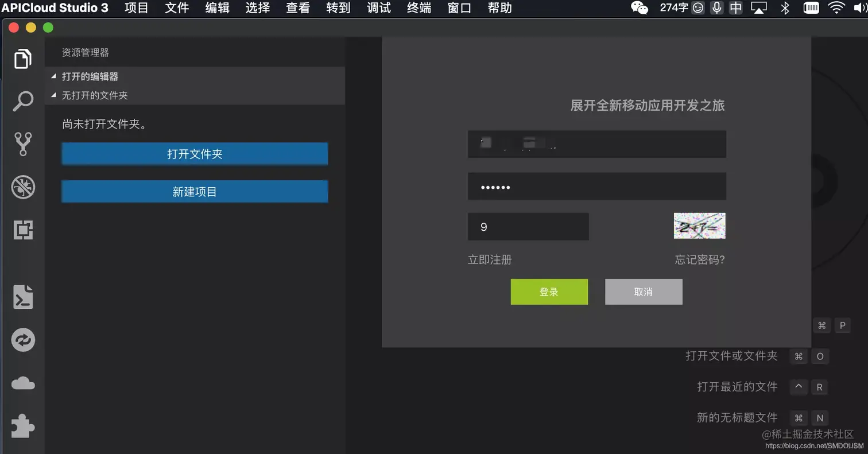Viewport: 868px width, 454px height.
Task: Click the 打开文件夹 button
Action: pos(195,154)
